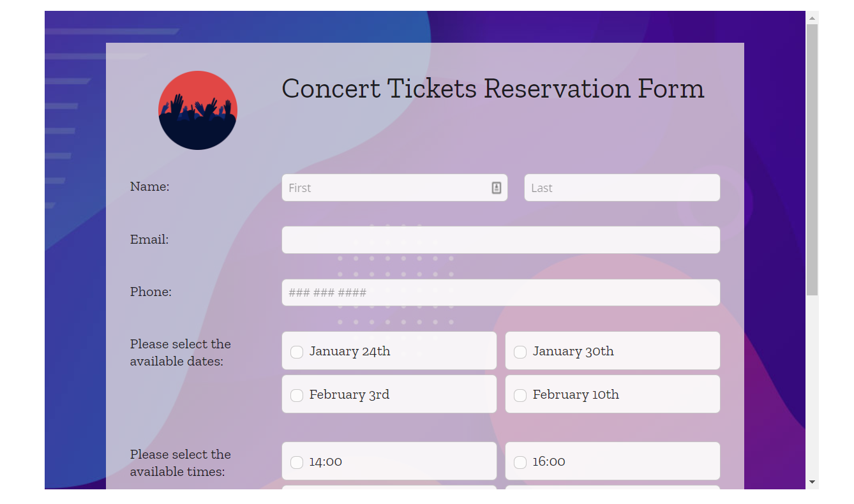
Task: Tick the February 3rd date checkbox
Action: tap(297, 396)
